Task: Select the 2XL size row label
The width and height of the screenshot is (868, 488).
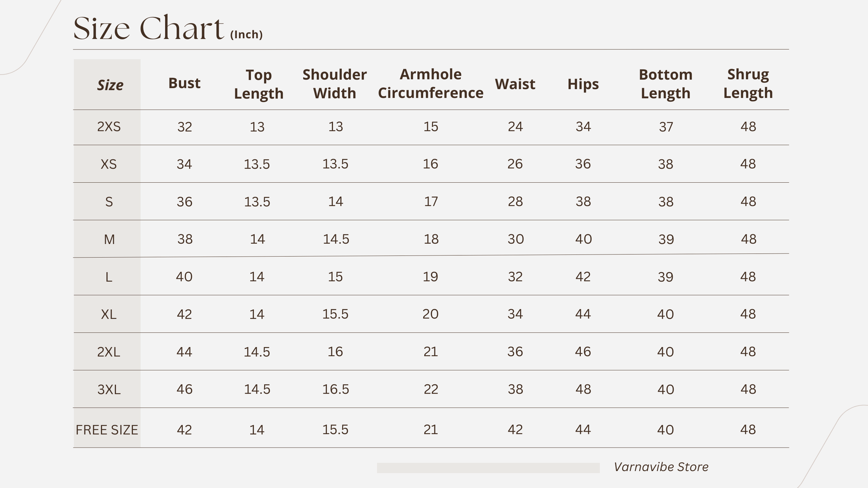Action: [x=109, y=352]
